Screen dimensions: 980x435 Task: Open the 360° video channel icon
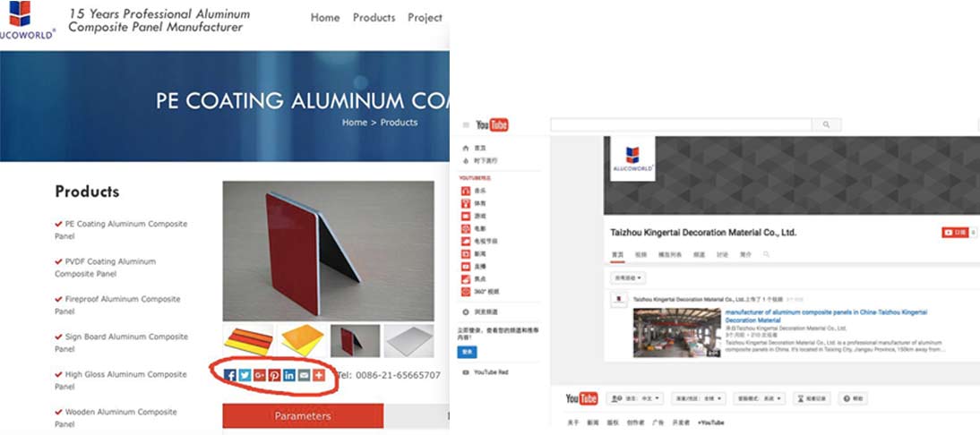[465, 292]
